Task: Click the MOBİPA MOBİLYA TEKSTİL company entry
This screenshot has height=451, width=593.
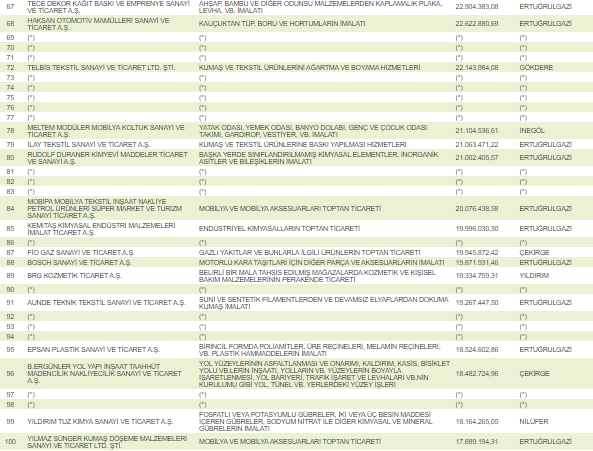Action: point(105,208)
